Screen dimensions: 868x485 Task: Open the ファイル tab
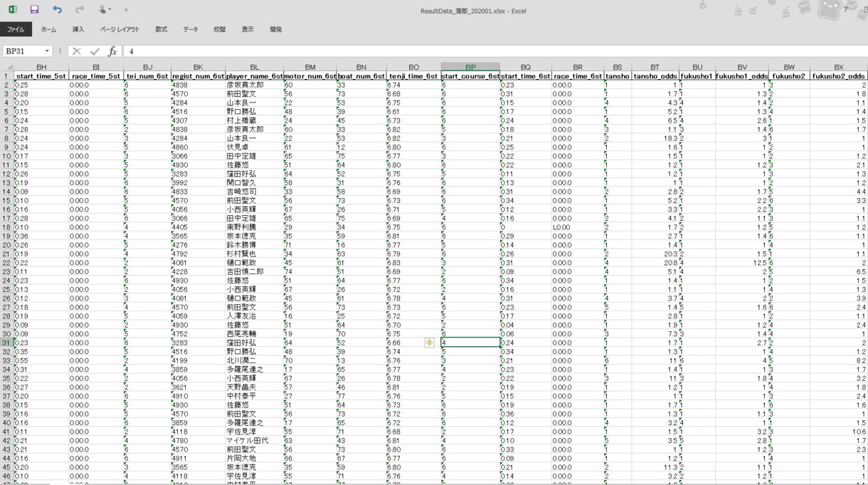point(16,29)
